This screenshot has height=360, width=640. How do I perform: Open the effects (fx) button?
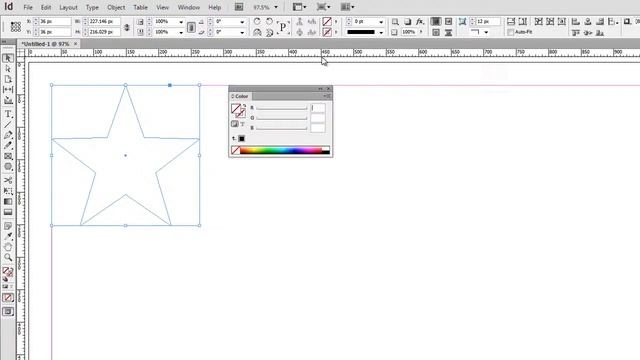pyautogui.click(x=420, y=22)
